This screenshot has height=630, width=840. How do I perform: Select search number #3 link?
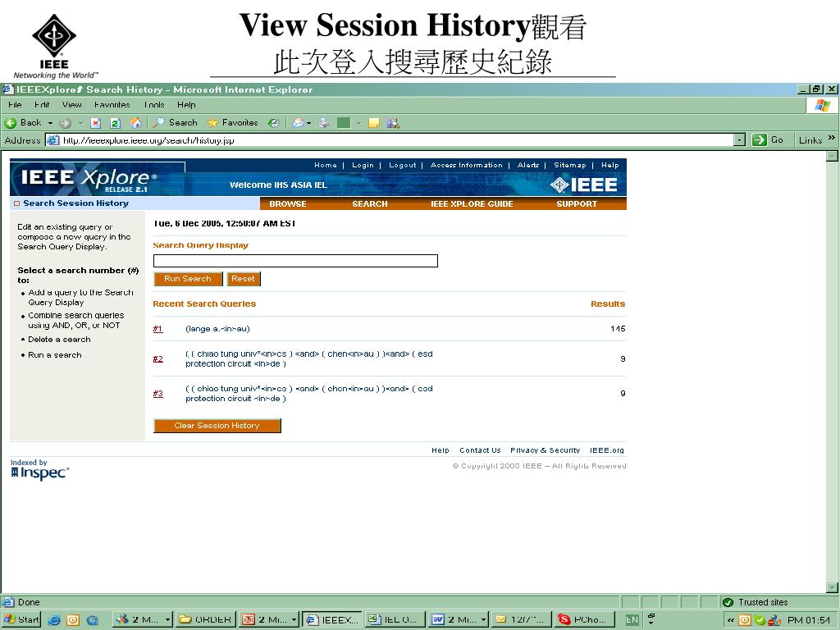tap(158, 394)
